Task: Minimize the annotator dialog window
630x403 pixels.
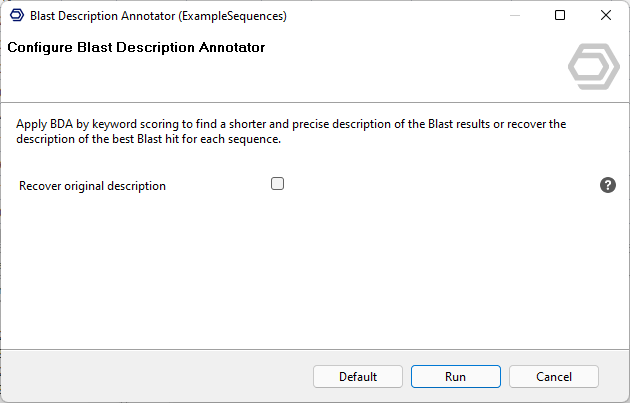Action: tap(514, 16)
